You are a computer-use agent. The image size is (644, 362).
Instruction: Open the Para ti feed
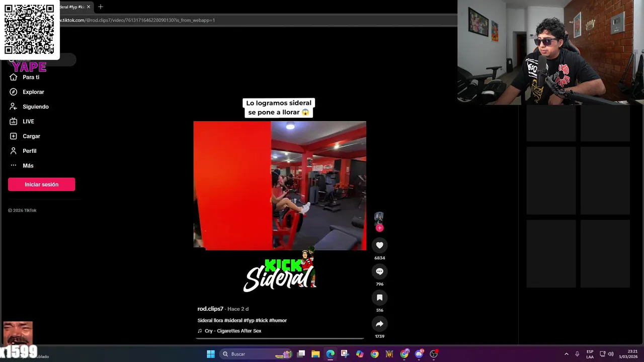pyautogui.click(x=30, y=77)
